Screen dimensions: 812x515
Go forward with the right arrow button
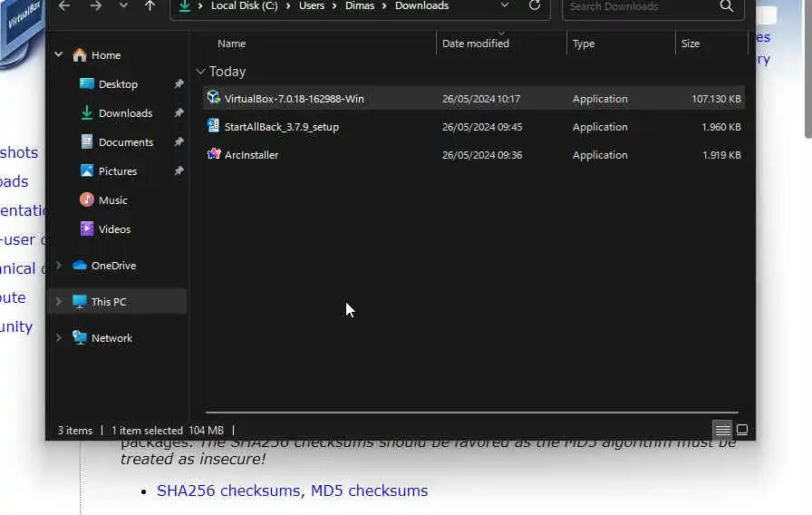(x=96, y=5)
